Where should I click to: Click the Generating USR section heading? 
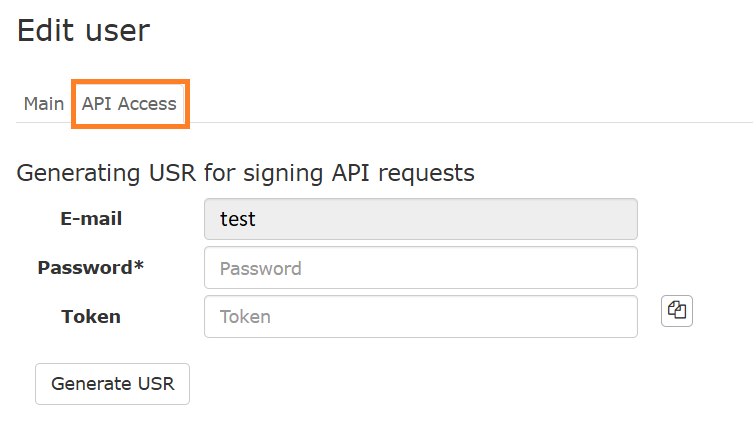point(246,173)
